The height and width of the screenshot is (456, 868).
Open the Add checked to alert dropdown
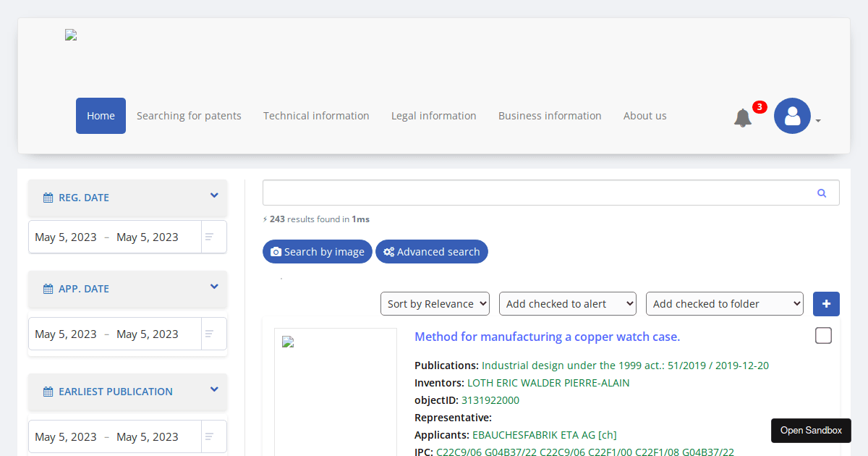click(567, 303)
